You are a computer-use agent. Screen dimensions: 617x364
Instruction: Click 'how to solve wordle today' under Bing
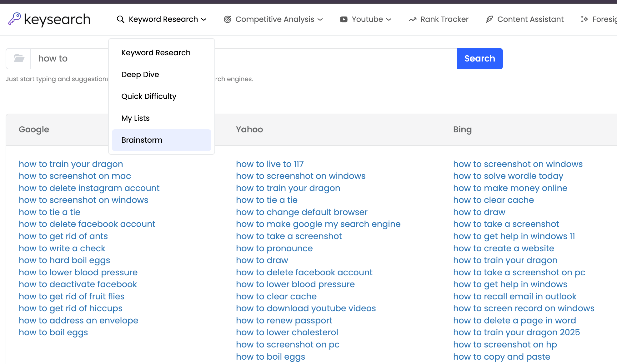coord(508,176)
